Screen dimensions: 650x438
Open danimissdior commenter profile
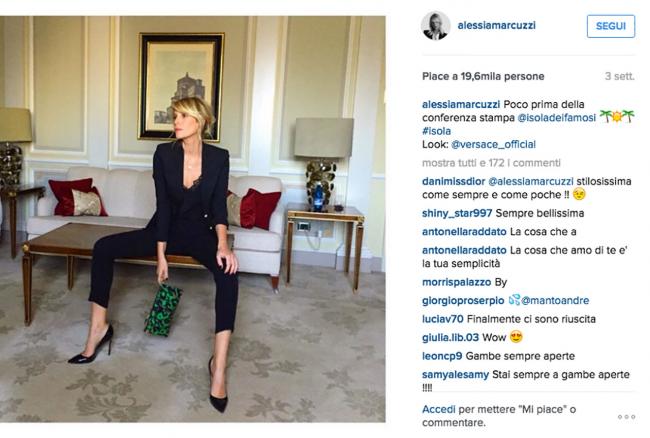click(x=454, y=181)
